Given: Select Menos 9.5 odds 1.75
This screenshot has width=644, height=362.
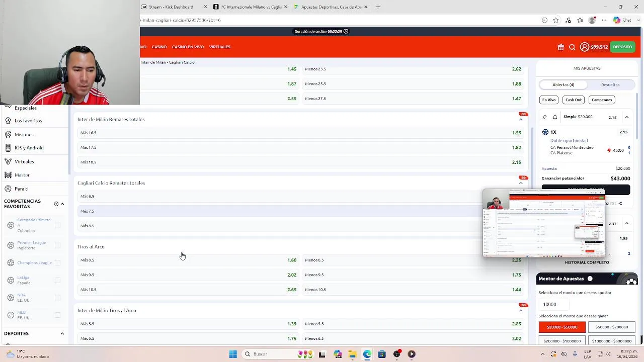Looking at the screenshot, I should pyautogui.click(x=413, y=275).
